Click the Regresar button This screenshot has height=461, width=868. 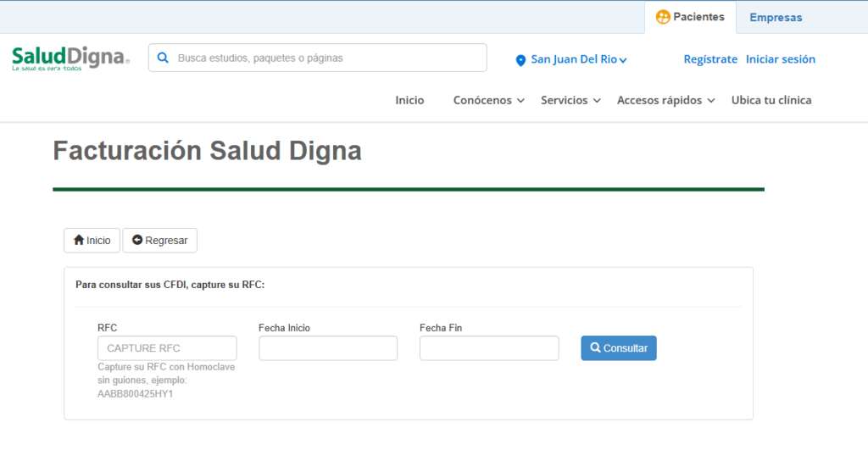[160, 240]
